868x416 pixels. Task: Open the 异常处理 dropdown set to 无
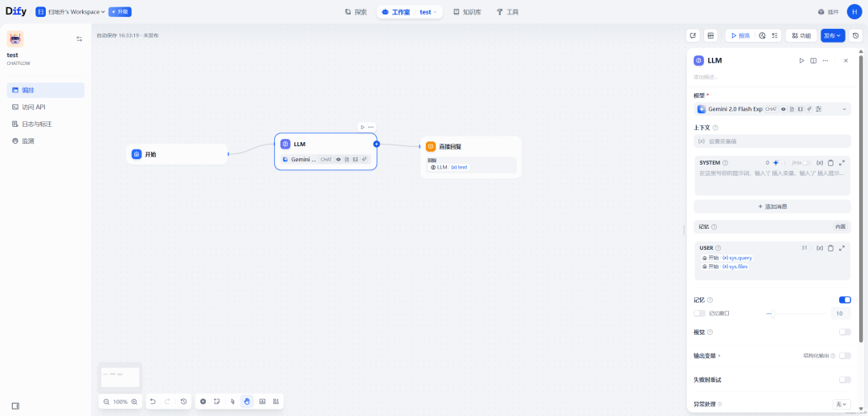pyautogui.click(x=841, y=404)
